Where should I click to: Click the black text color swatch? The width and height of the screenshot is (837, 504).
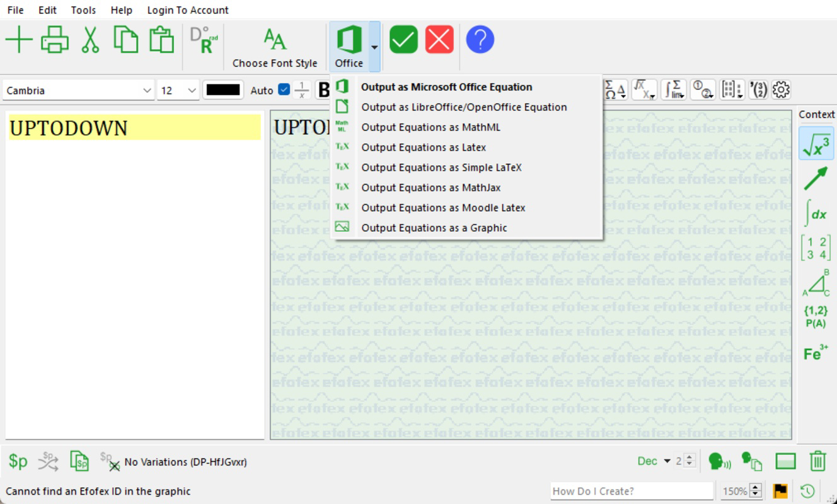pos(224,90)
